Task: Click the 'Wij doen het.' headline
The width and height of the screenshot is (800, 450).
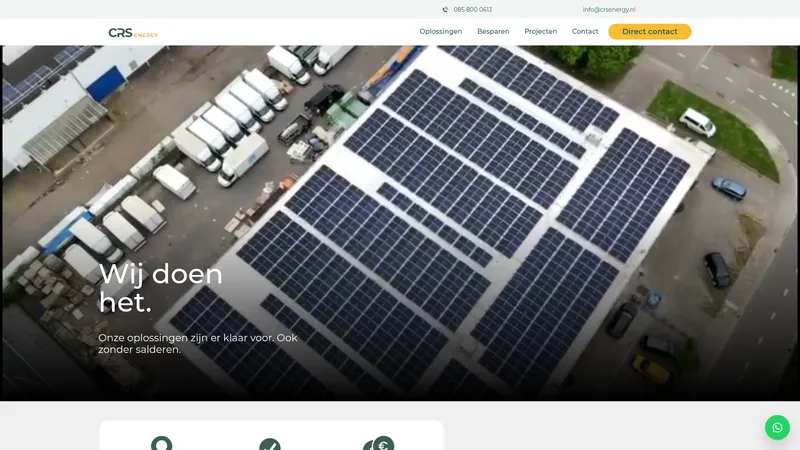Action: [160, 288]
